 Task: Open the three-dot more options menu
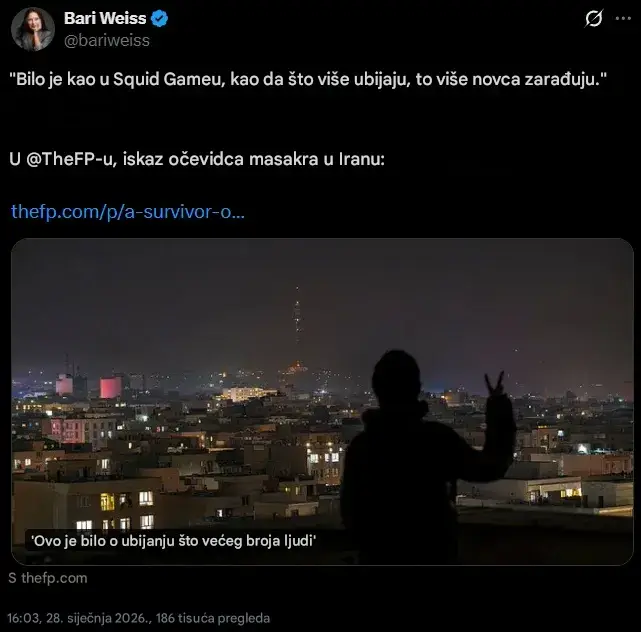(625, 19)
